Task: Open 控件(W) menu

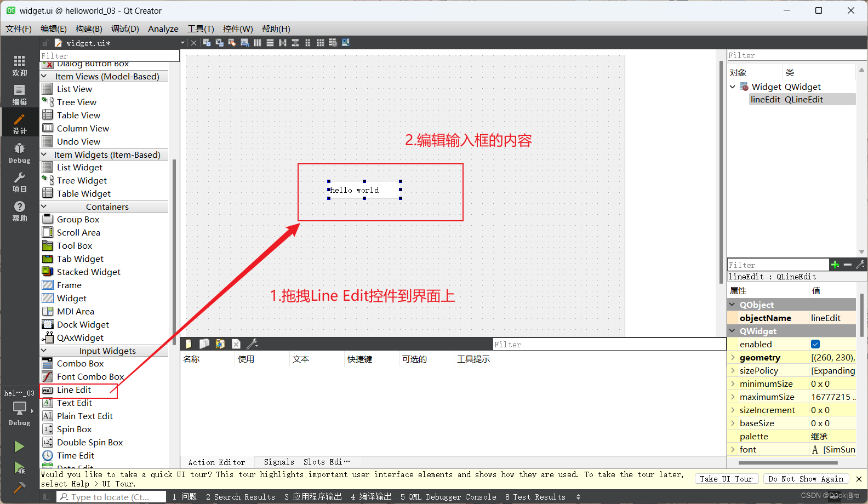Action: pyautogui.click(x=238, y=28)
